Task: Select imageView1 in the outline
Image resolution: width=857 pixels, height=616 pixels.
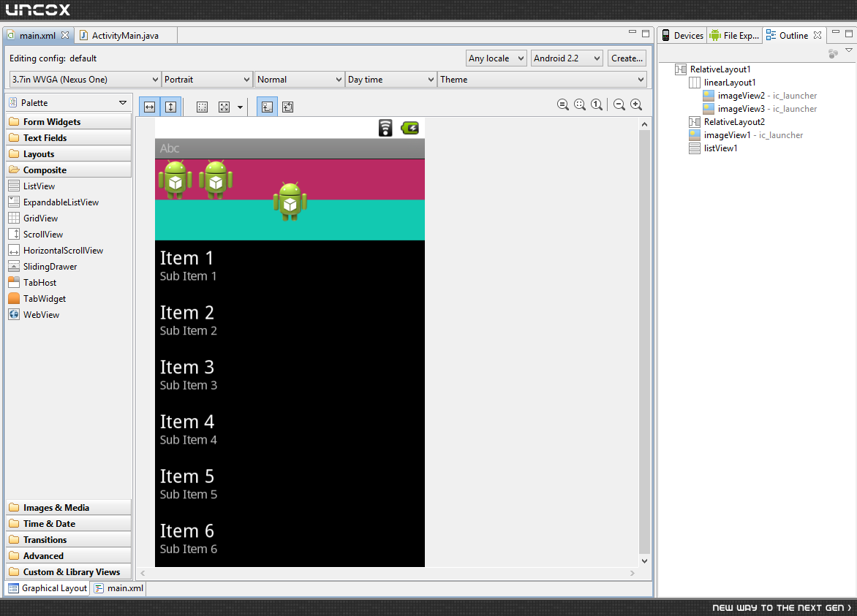Action: point(746,135)
